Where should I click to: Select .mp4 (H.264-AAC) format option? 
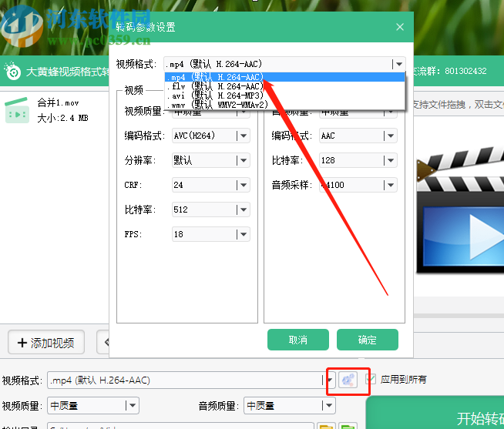pos(284,77)
